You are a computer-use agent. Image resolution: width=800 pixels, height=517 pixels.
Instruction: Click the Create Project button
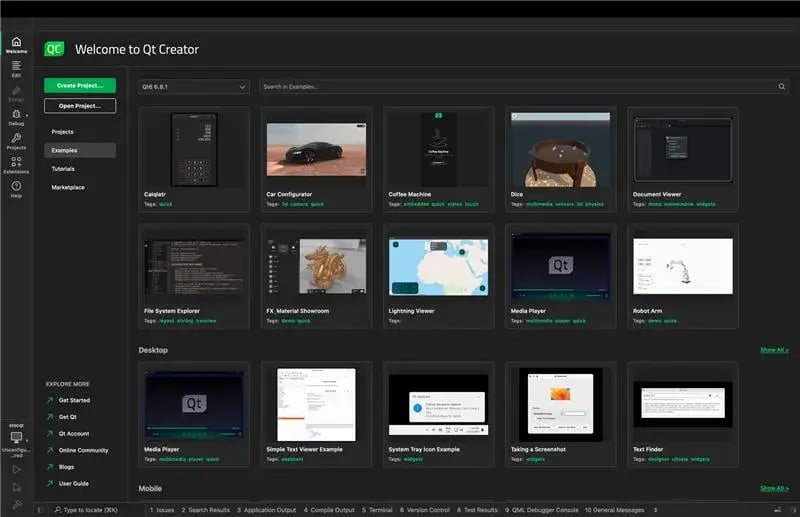coord(80,85)
